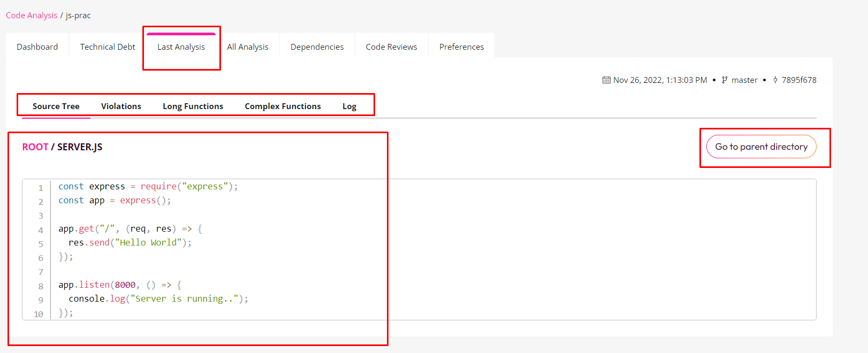Screen dimensions: 868x353
Task: Open the Code Analysis breadcrumb link
Action: [32, 16]
